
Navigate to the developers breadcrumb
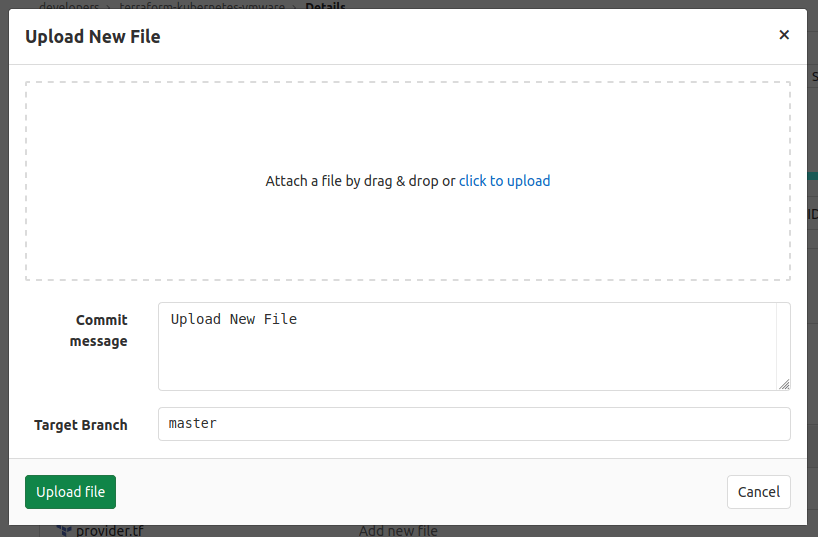point(69,5)
